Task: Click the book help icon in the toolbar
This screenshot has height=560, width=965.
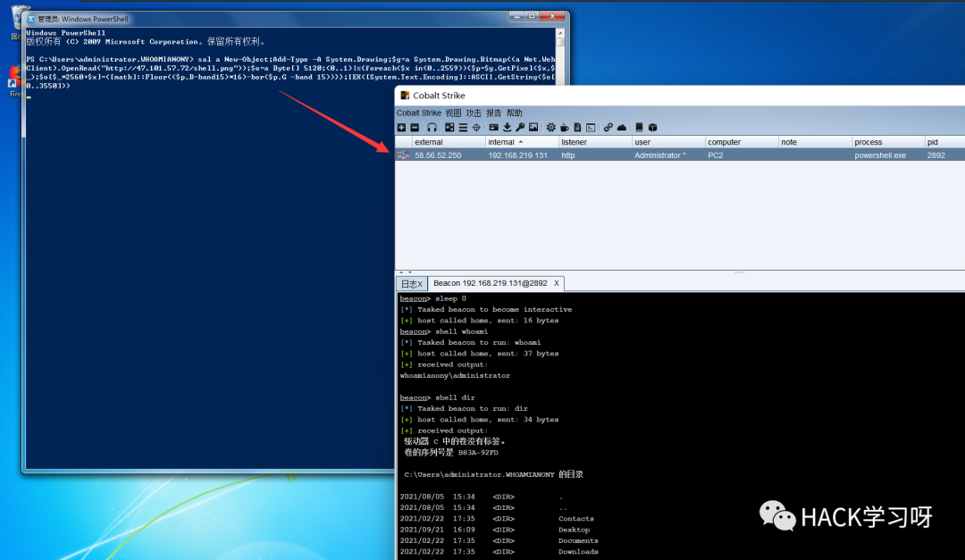Action: click(x=639, y=128)
